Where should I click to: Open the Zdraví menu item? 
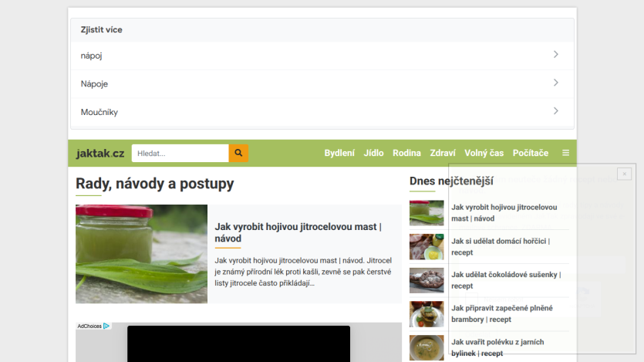(x=443, y=153)
